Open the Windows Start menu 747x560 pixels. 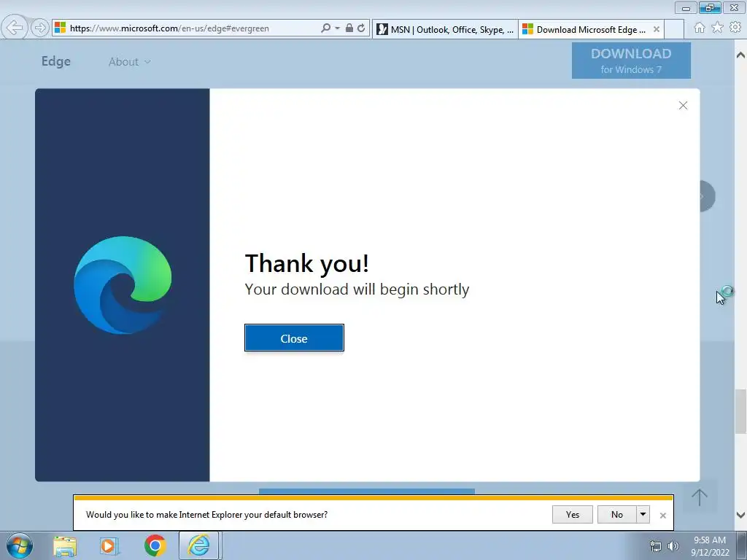20,545
